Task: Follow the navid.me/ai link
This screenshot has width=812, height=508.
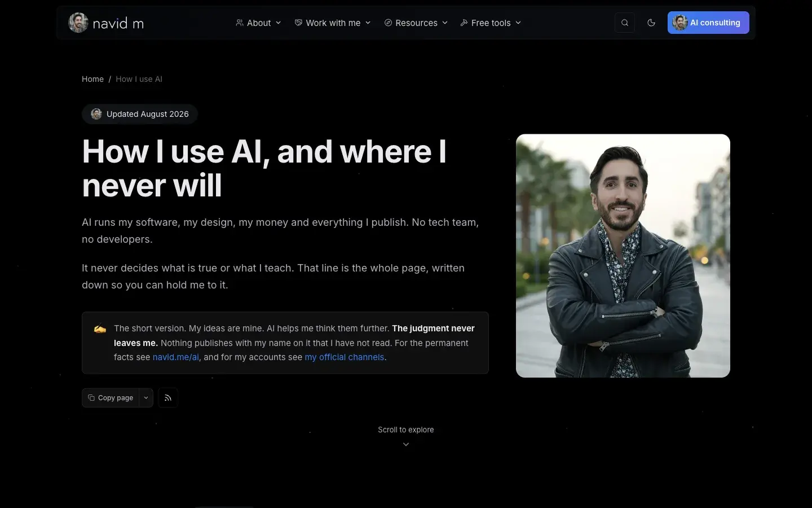Action: 176,357
